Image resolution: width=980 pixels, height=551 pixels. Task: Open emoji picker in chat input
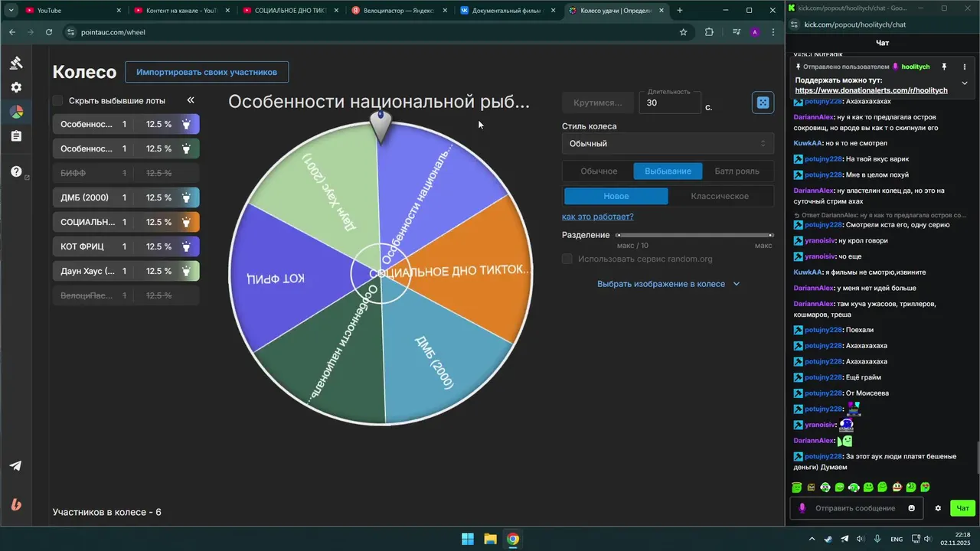pyautogui.click(x=911, y=508)
